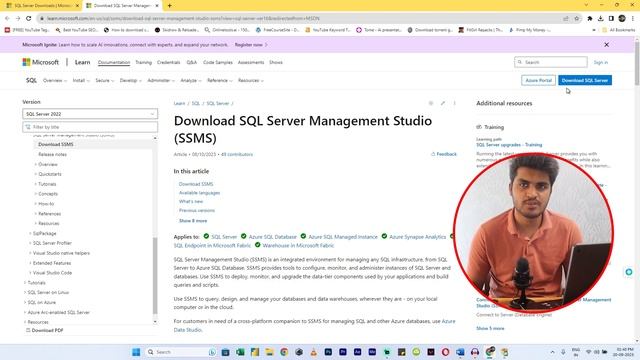Click the edit pencil icon above article
Viewport: 640px width, 360px height.
(442, 103)
